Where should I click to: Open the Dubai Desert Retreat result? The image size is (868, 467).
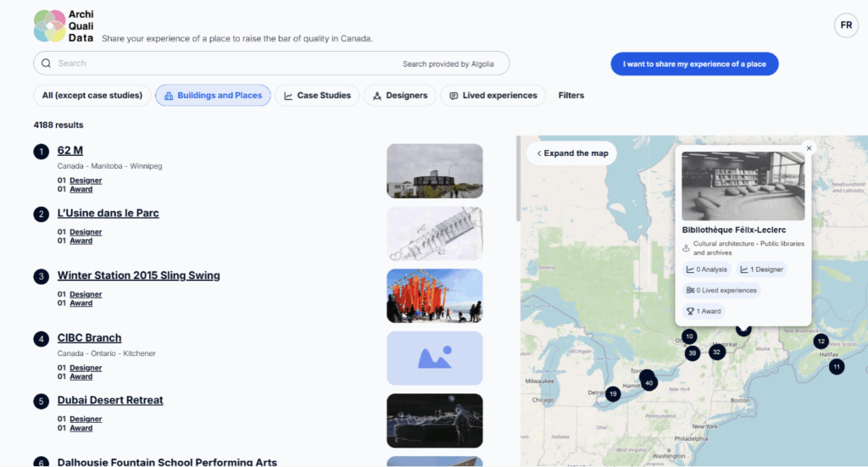[110, 400]
